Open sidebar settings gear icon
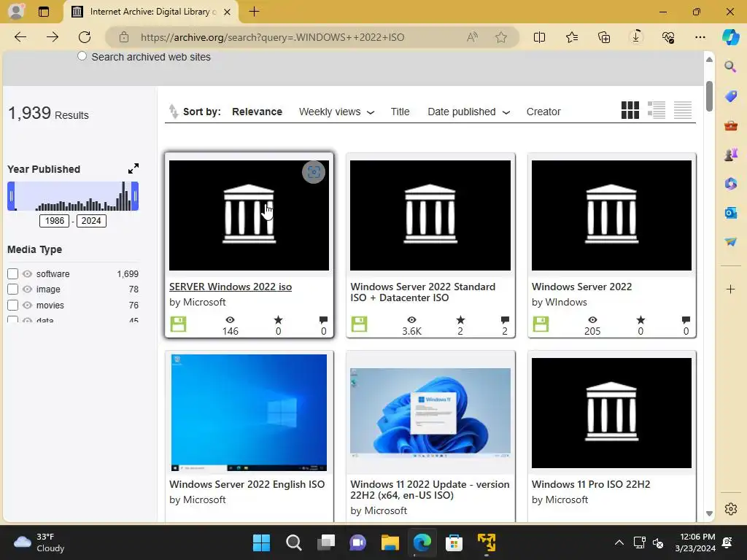747x560 pixels. [x=730, y=508]
